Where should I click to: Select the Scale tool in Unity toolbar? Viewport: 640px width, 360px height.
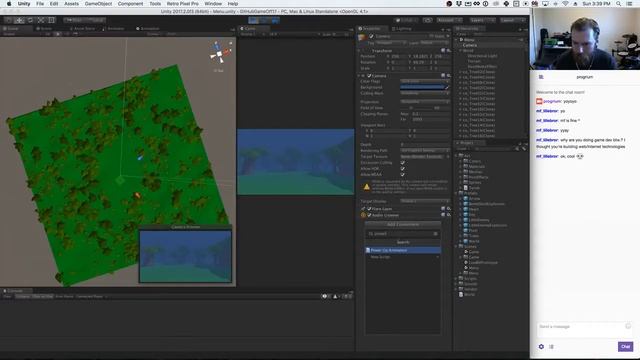point(41,20)
